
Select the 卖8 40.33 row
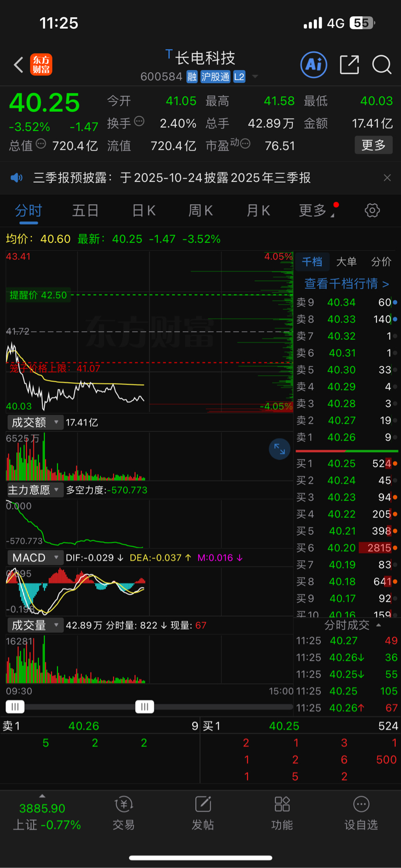point(347,319)
